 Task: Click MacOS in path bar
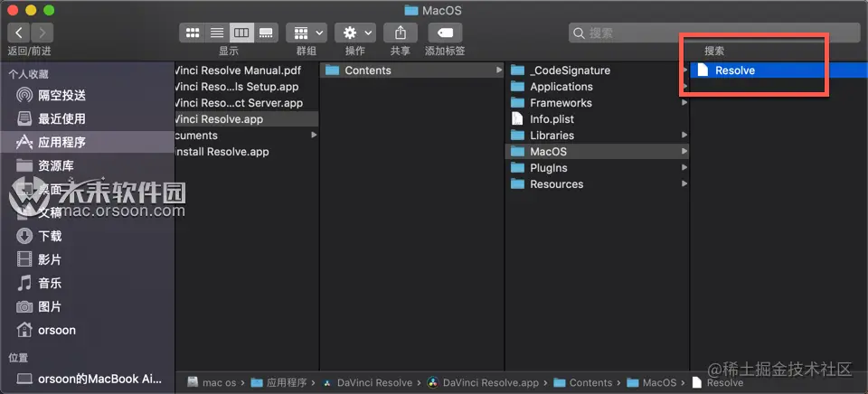pos(652,383)
